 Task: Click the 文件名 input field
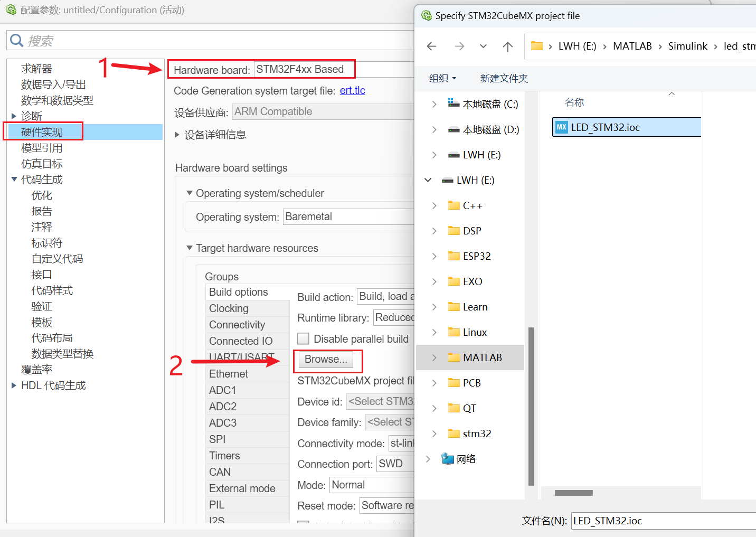[x=664, y=521]
